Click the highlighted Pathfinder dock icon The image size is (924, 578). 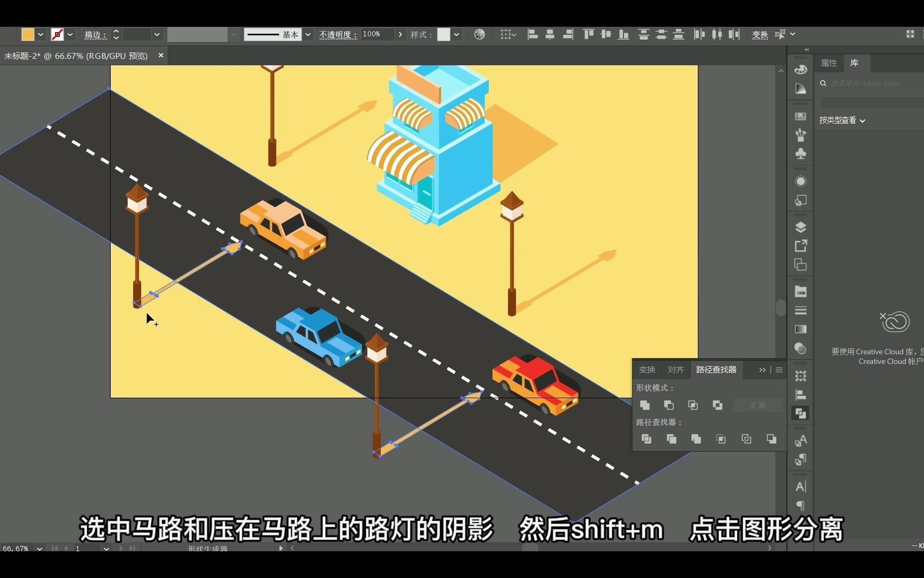point(800,413)
